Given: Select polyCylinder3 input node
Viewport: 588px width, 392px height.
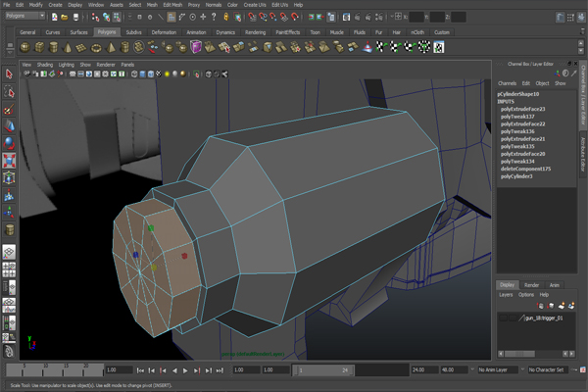Looking at the screenshot, I should (x=516, y=176).
